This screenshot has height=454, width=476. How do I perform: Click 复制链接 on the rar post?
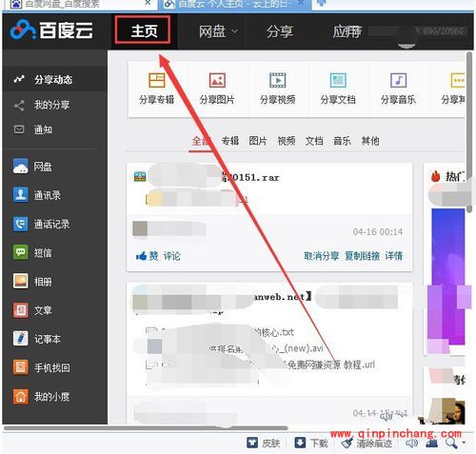[362, 256]
